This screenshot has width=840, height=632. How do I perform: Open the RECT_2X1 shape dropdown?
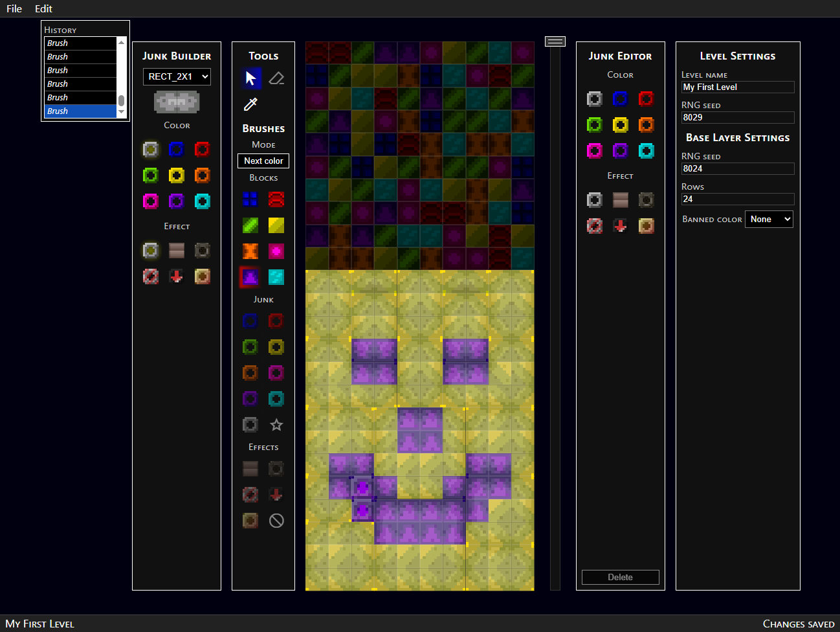pyautogui.click(x=177, y=76)
